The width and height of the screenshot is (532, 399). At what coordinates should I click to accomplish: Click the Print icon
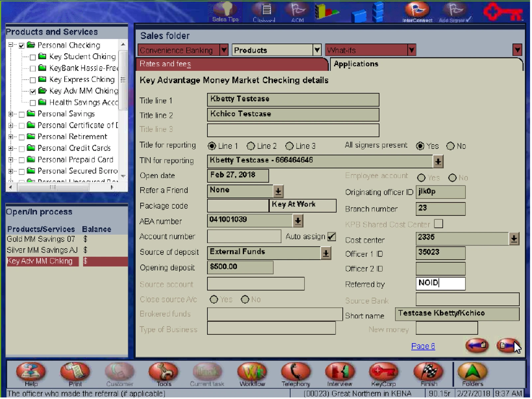pyautogui.click(x=75, y=374)
